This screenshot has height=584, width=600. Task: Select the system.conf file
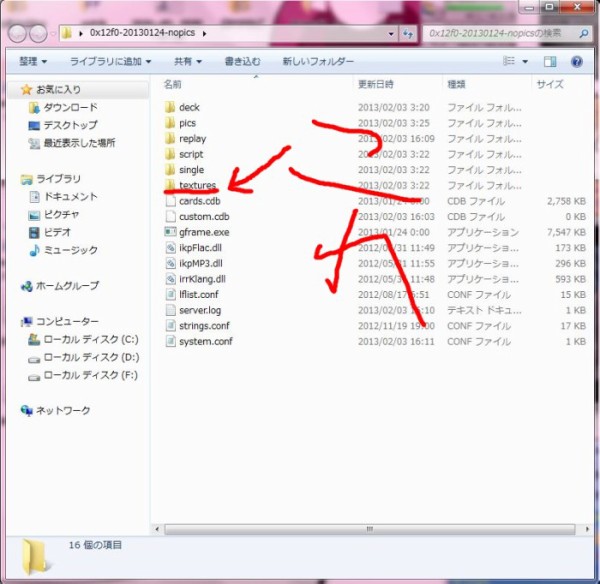(205, 341)
